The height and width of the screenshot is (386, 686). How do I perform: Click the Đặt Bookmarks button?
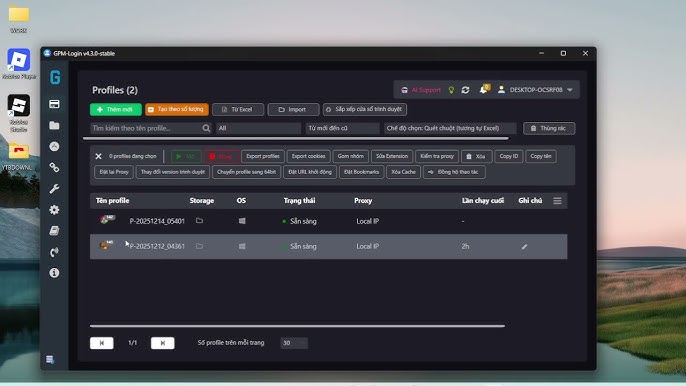(x=361, y=172)
